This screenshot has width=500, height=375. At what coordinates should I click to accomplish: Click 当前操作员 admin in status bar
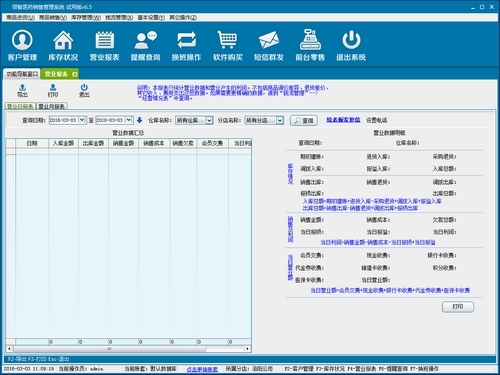tap(81, 369)
